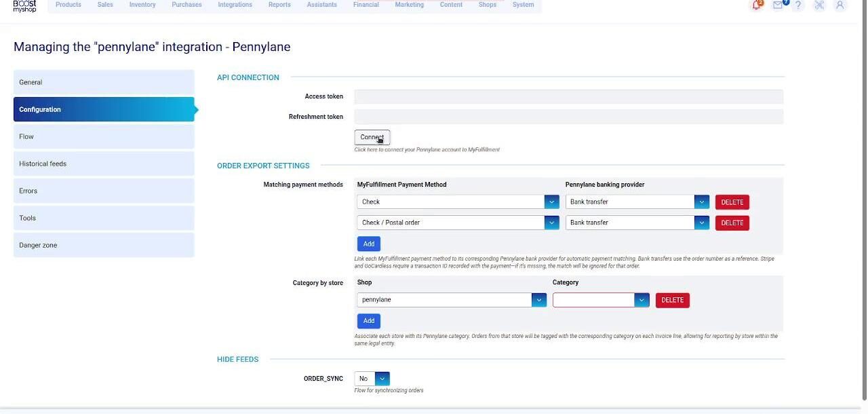The image size is (868, 414).
Task: Delete the pennylane category row
Action: pos(673,300)
